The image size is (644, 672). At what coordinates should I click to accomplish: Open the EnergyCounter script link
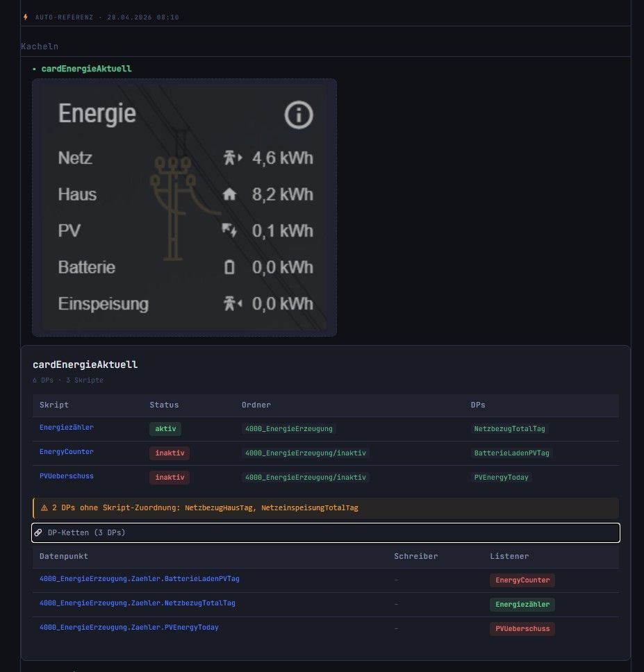click(67, 452)
